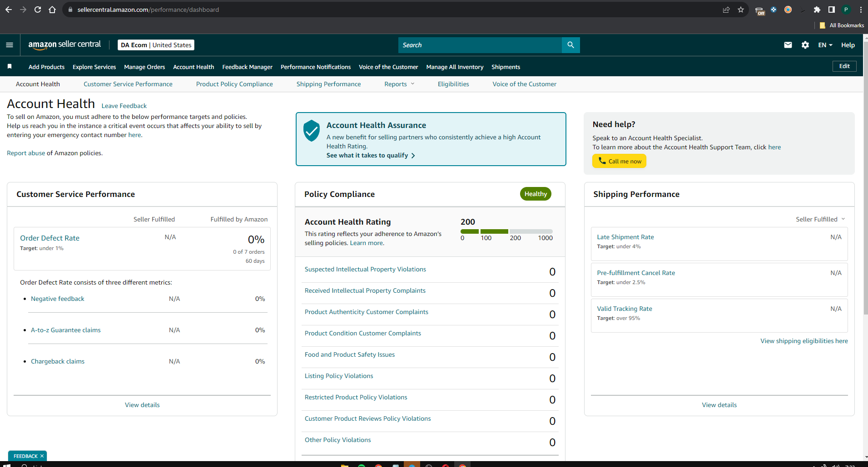The width and height of the screenshot is (868, 467).
Task: Open the browser extensions puzzle icon
Action: [817, 10]
